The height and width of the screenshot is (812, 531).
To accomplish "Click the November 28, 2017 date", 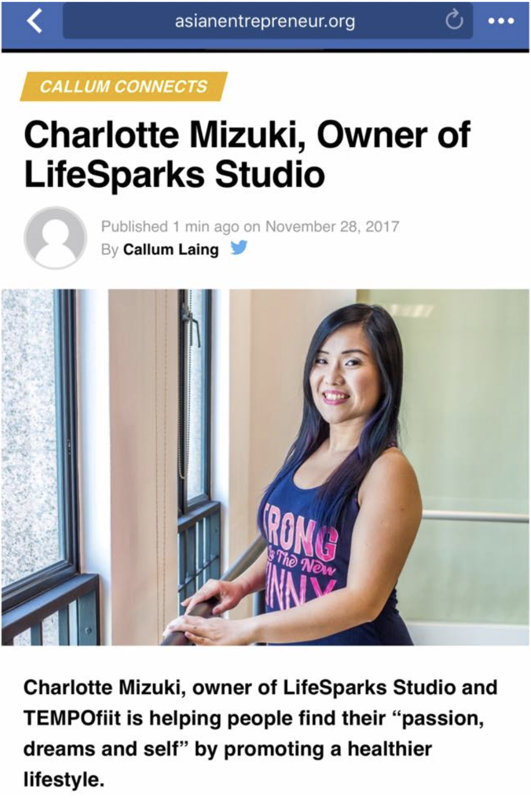I will [x=332, y=226].
